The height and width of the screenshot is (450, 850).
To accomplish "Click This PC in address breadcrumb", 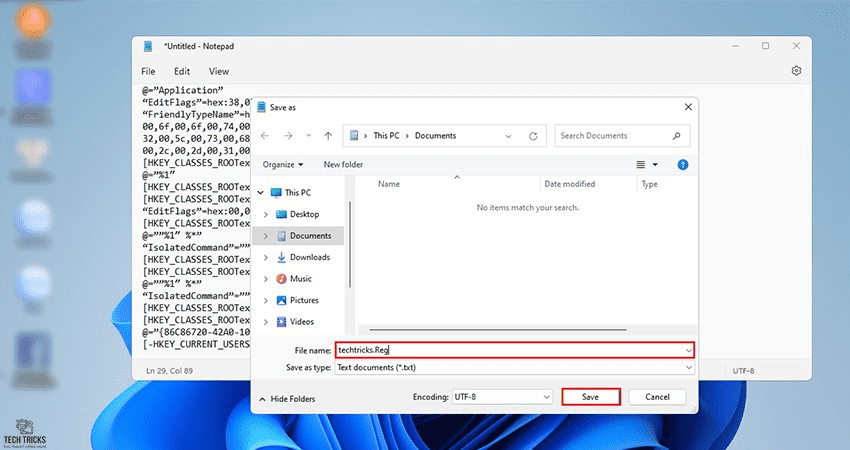I will click(386, 136).
